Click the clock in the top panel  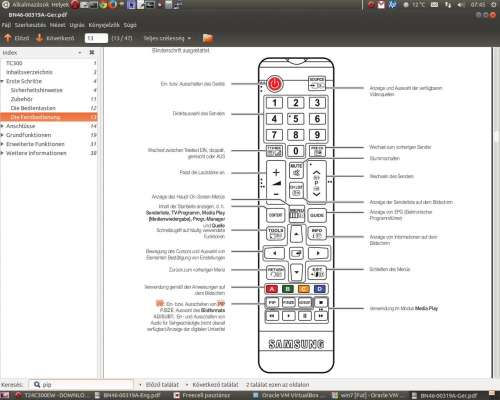pos(478,5)
